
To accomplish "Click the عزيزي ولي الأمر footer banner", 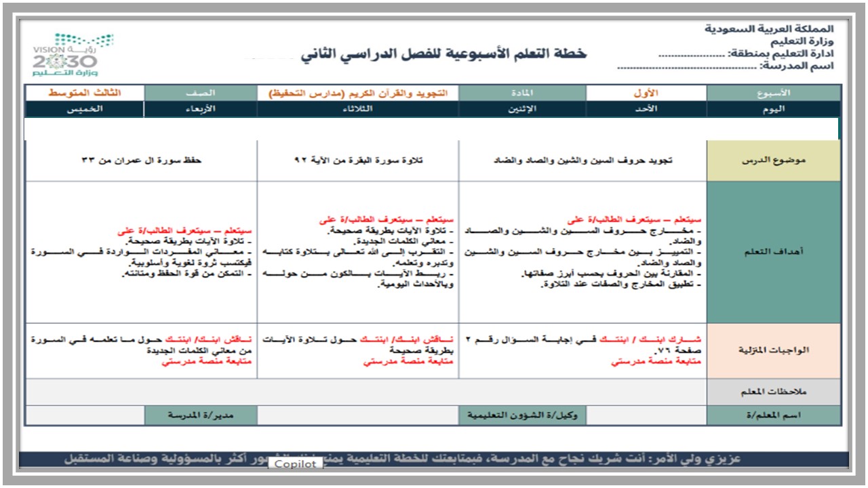I will pos(434,459).
